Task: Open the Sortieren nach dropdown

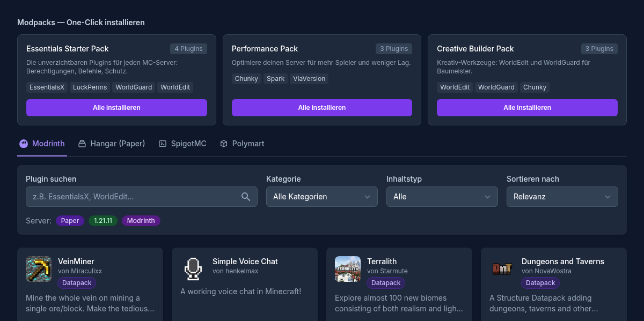Action: click(562, 197)
